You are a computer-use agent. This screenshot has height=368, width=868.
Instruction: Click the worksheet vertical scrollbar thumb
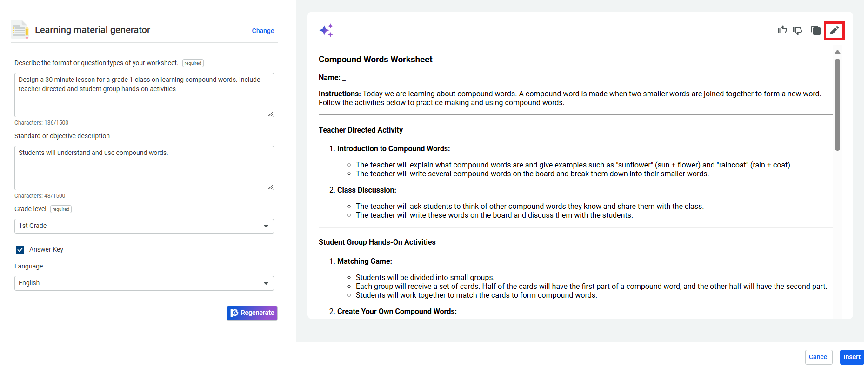click(837, 105)
